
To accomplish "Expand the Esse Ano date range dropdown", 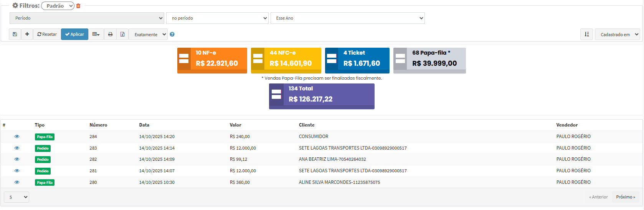I will coord(347,18).
